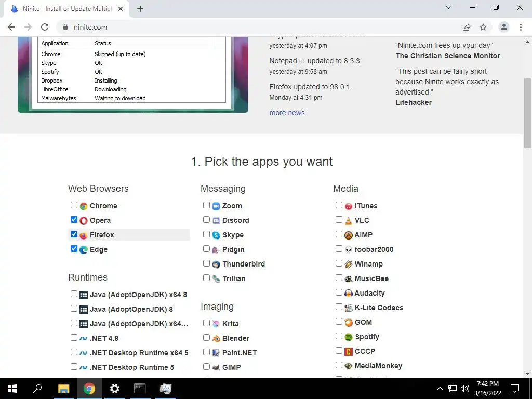
Task: Check the Chrome checkbox
Action: (x=74, y=205)
